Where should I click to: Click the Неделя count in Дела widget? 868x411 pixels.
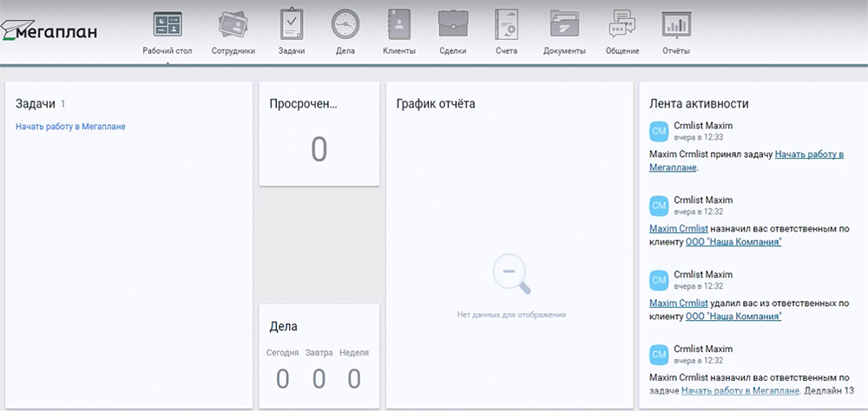[x=354, y=379]
